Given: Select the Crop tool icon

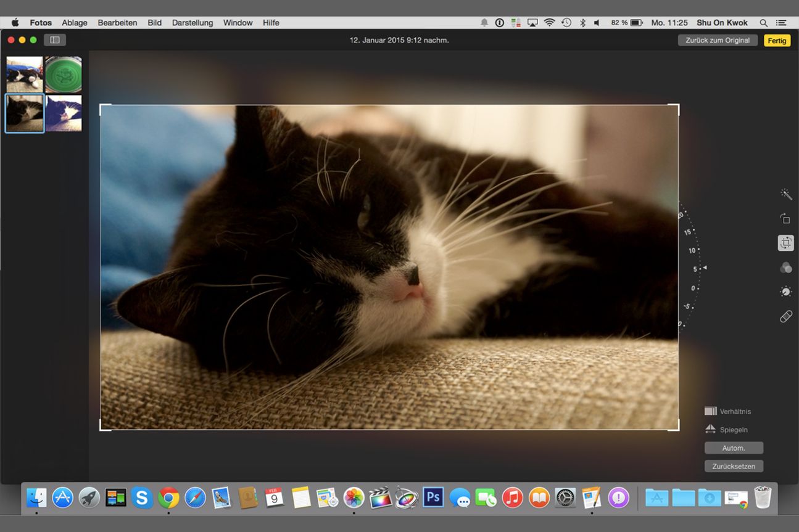Looking at the screenshot, I should coord(785,243).
